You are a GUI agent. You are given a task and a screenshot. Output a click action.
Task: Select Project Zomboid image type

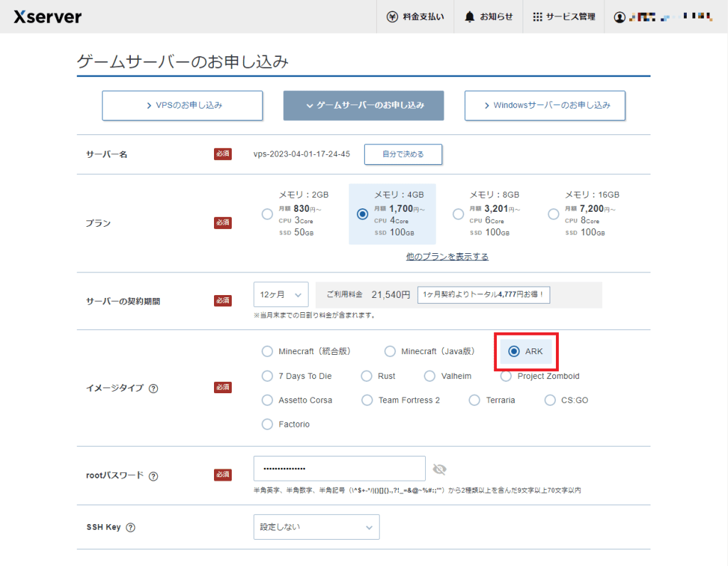(506, 376)
